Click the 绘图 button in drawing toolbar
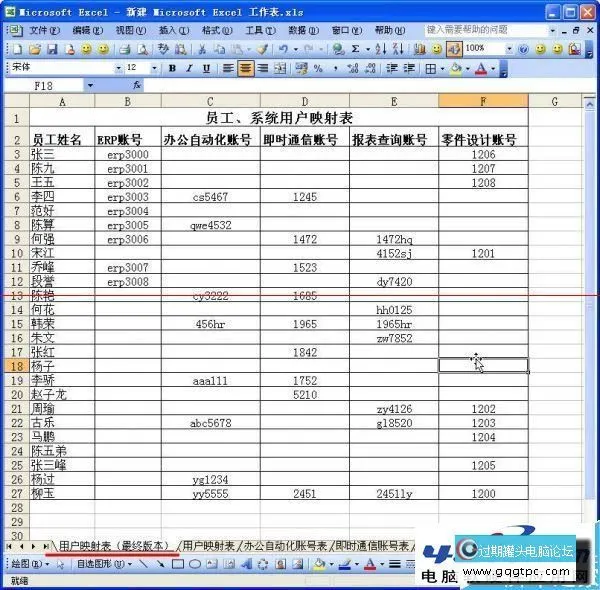 coord(22,565)
